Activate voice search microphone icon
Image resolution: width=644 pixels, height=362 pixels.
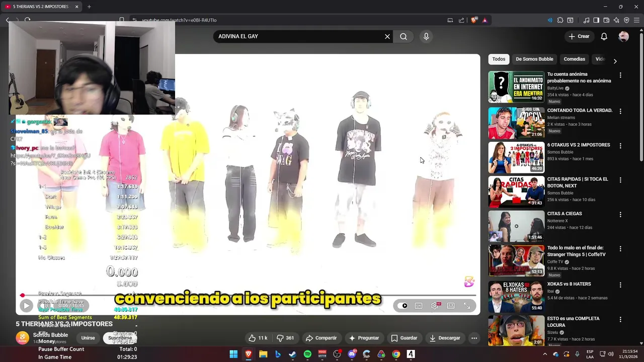click(x=426, y=36)
